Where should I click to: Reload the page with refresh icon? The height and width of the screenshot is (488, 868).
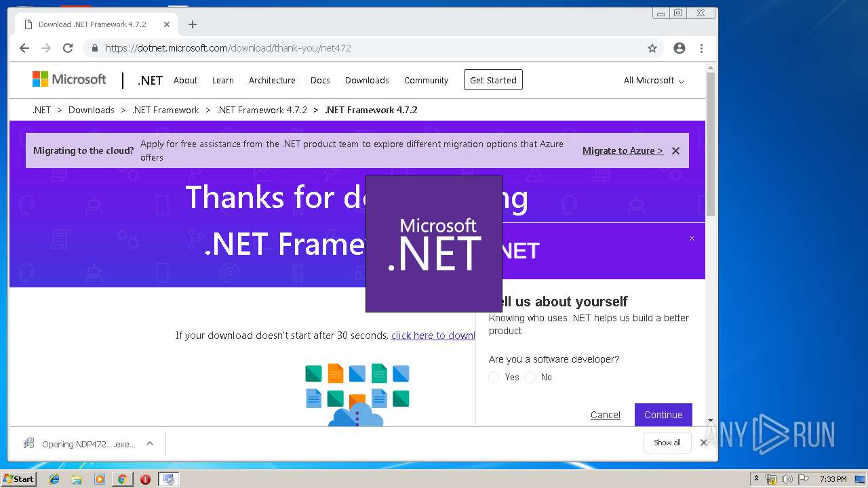[x=68, y=48]
